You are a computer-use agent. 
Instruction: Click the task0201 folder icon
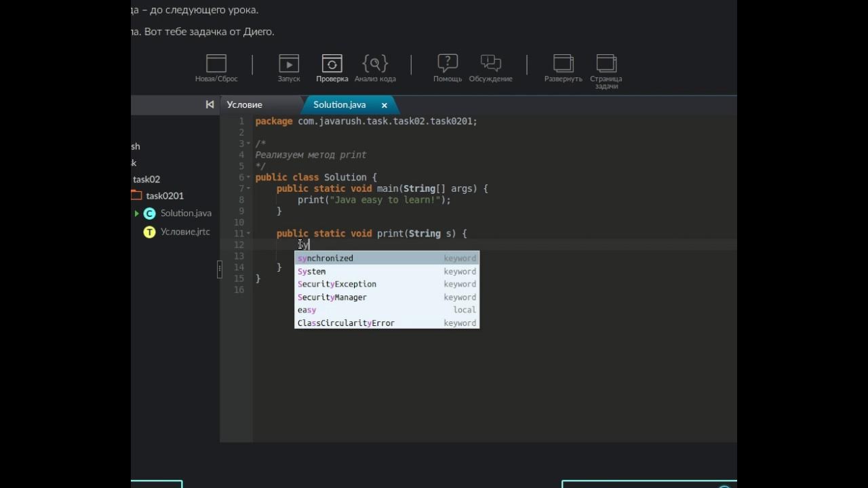[136, 195]
